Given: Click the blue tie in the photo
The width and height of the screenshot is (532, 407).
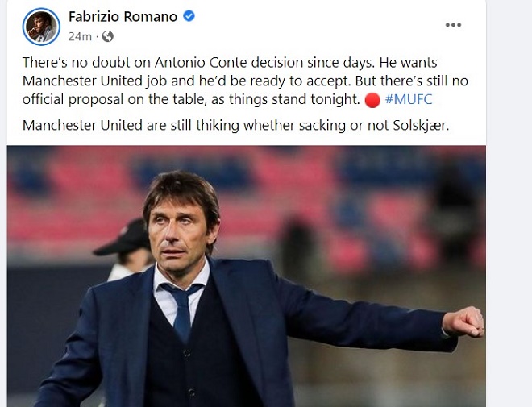Looking at the screenshot, I should click(181, 311).
